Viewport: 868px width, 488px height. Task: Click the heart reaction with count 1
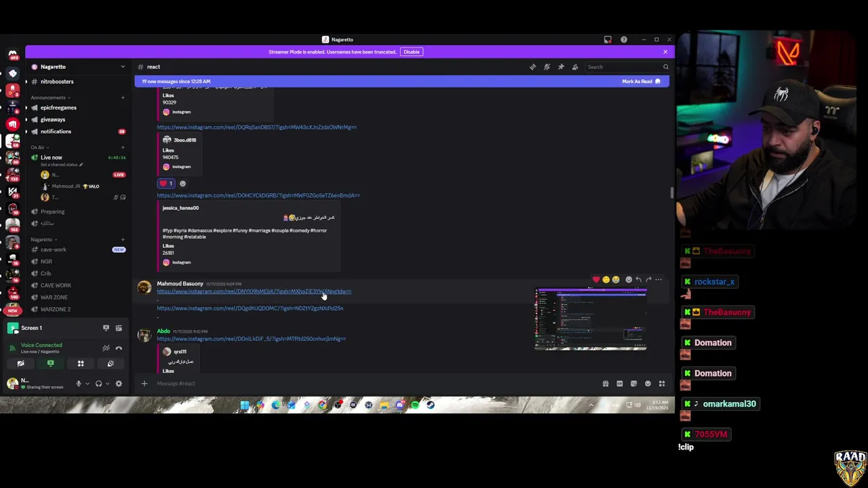click(166, 184)
